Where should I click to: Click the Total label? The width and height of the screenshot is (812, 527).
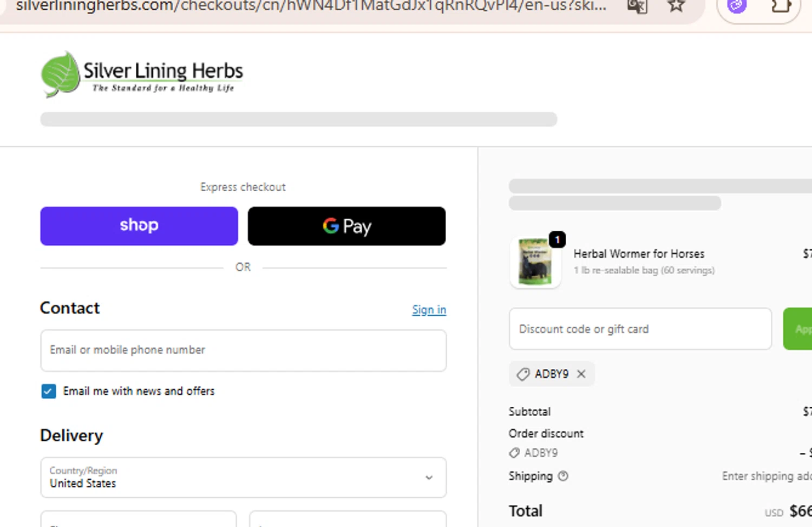click(x=525, y=511)
